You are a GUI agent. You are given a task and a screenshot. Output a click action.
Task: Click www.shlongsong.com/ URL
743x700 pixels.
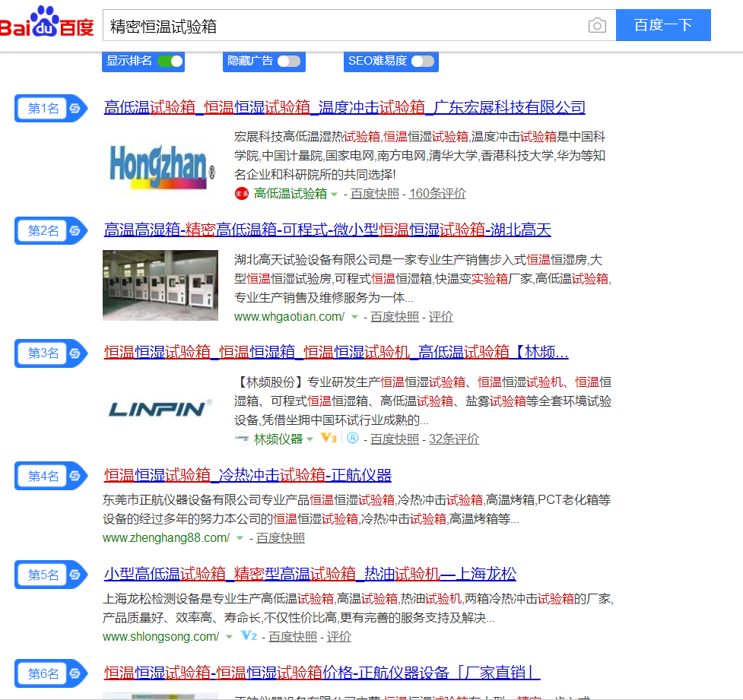[x=160, y=636]
